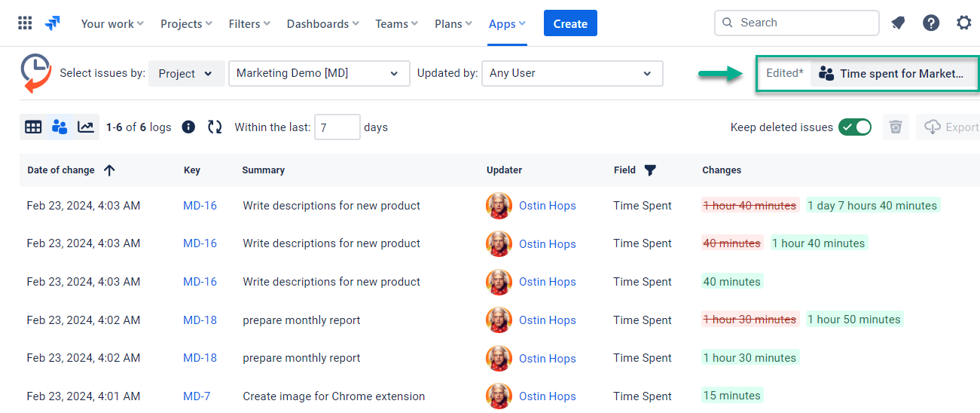Switch to the table grid view

coord(33,127)
